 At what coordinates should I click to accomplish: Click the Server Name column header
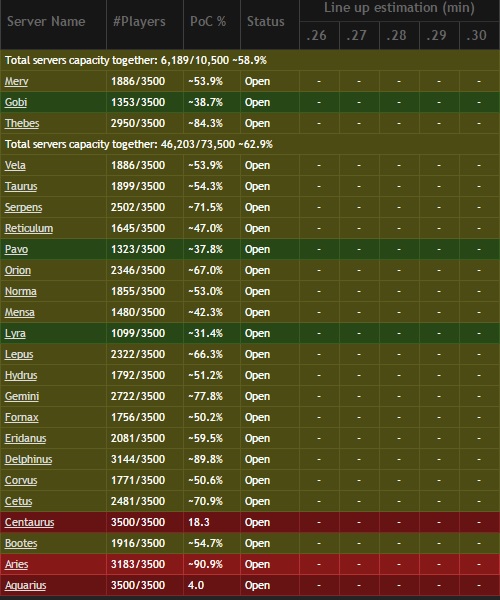(x=46, y=22)
